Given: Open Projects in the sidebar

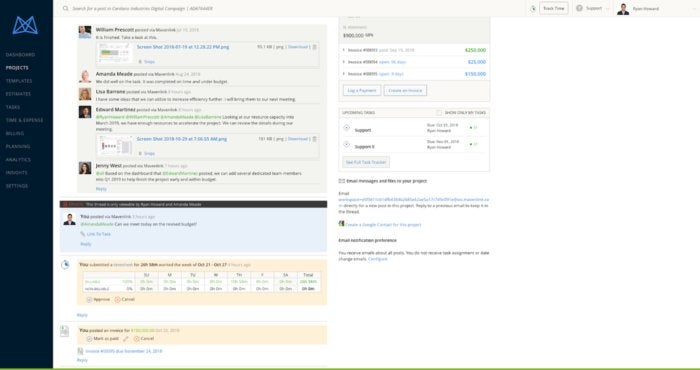Looking at the screenshot, I should pos(17,68).
